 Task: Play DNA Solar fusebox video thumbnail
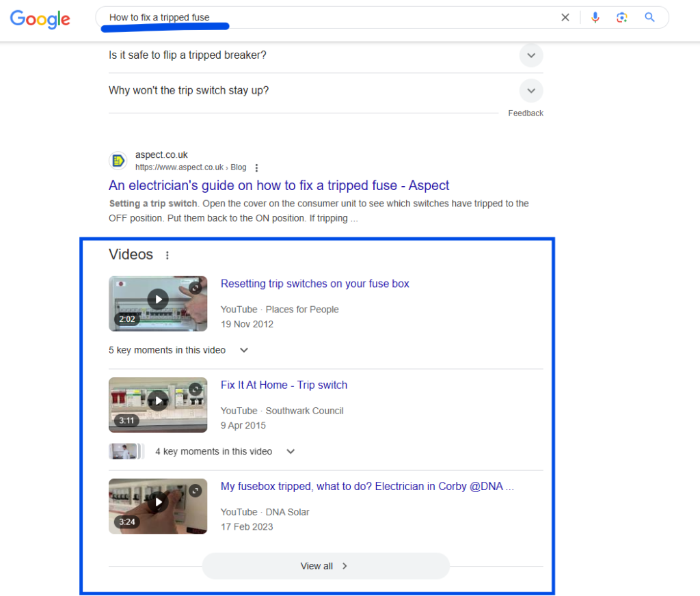(x=158, y=506)
